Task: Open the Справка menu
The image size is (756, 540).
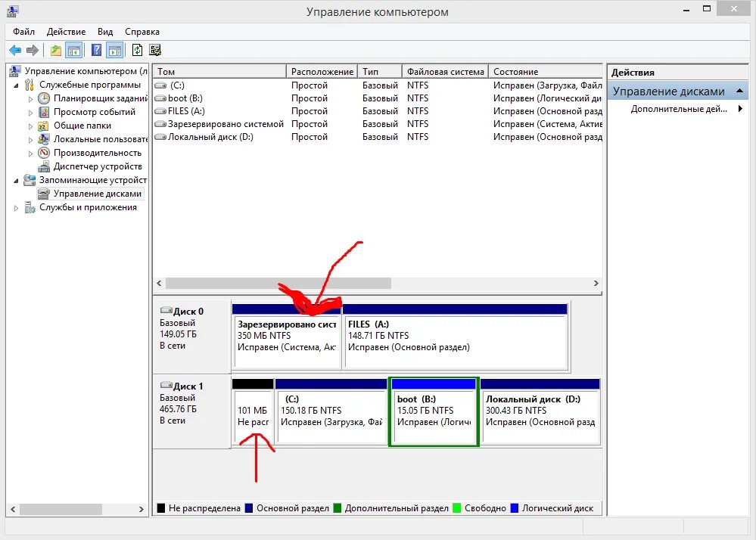Action: [142, 32]
